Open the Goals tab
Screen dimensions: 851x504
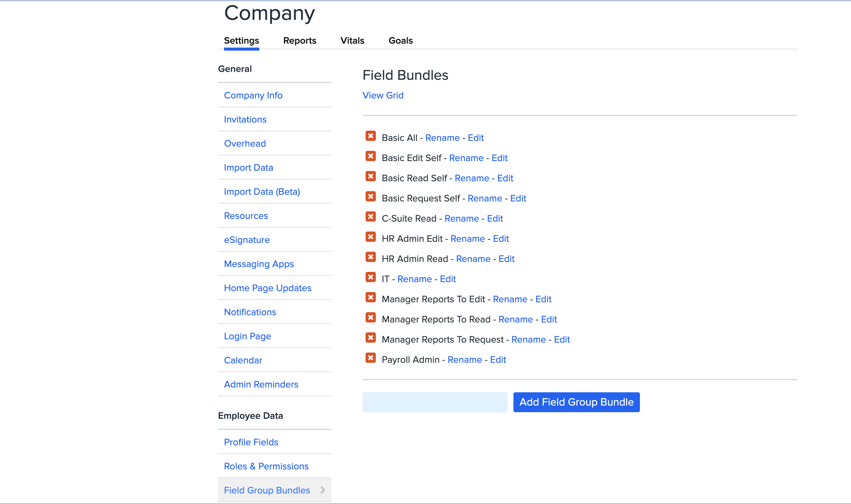click(x=401, y=41)
